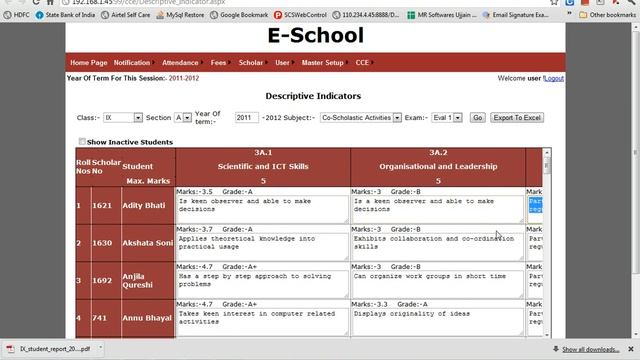The width and height of the screenshot is (640, 360).
Task: Click the Descriptive Indicators heading
Action: coord(313,96)
